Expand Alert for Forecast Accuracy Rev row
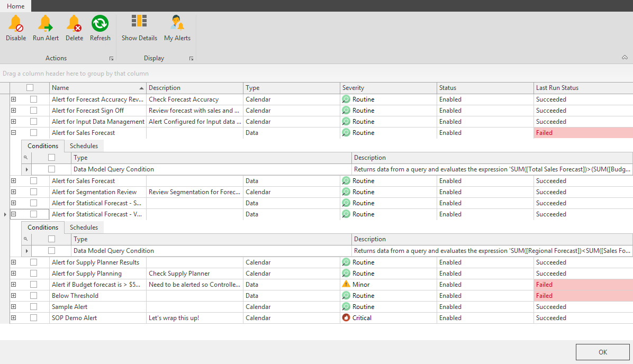 14,99
